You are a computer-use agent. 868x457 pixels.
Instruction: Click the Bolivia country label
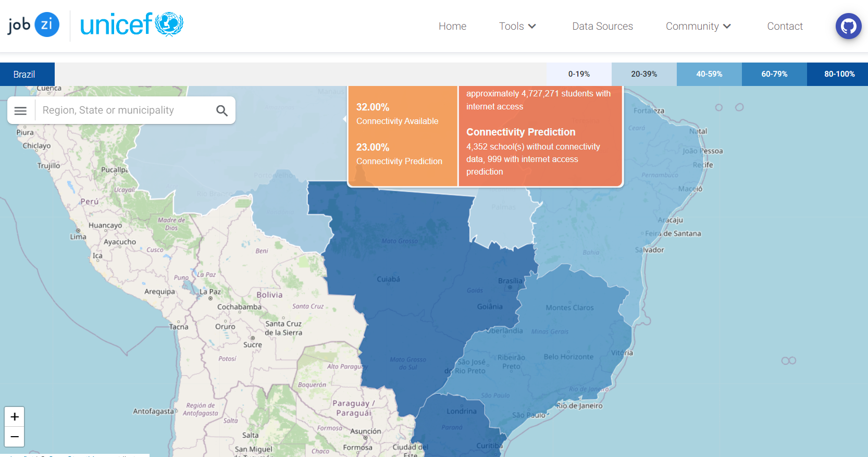[x=269, y=295]
